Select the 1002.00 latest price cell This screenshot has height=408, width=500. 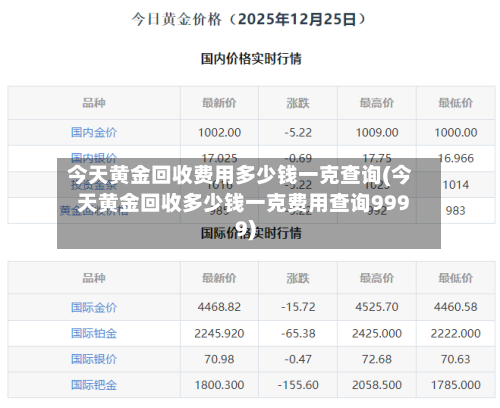coord(219,133)
